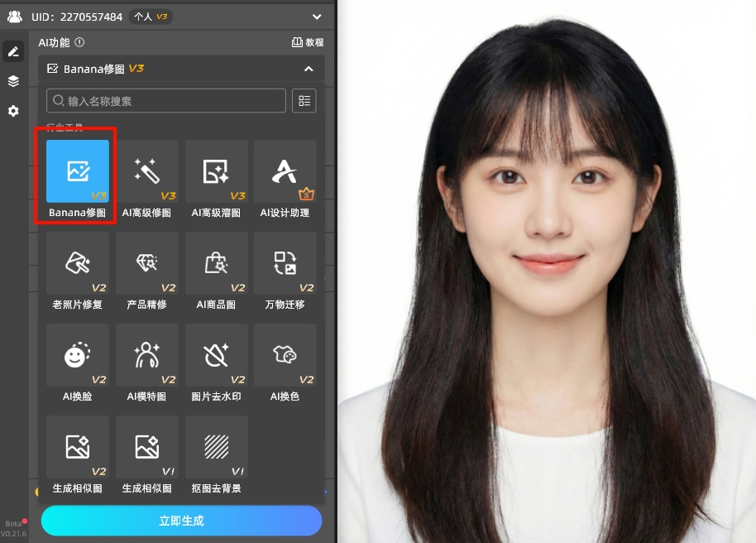This screenshot has width=756, height=543.
Task: Open the 教程 tutorial link
Action: pyautogui.click(x=307, y=41)
